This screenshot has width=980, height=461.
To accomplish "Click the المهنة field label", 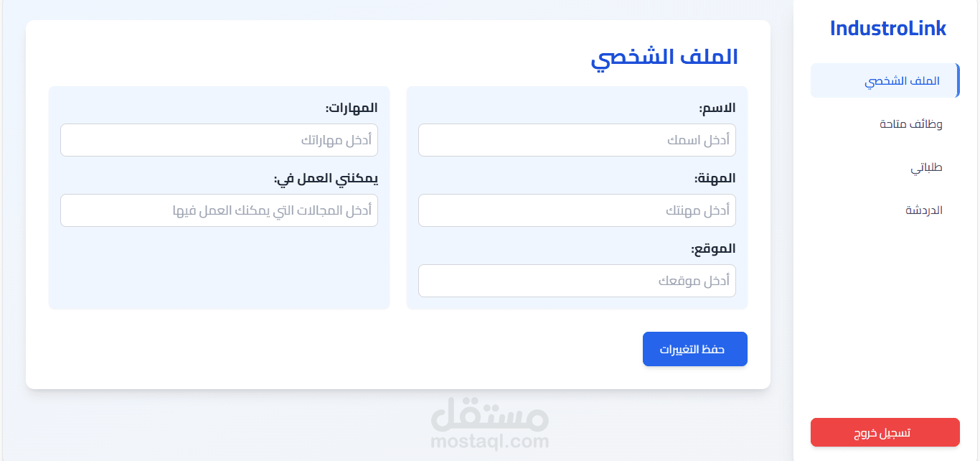I will (715, 178).
